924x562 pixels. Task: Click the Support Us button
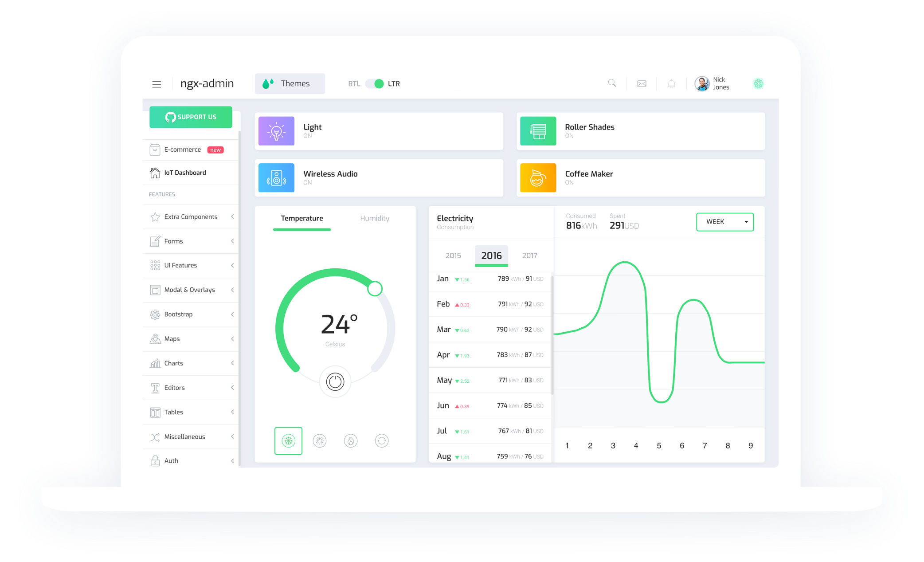(191, 117)
